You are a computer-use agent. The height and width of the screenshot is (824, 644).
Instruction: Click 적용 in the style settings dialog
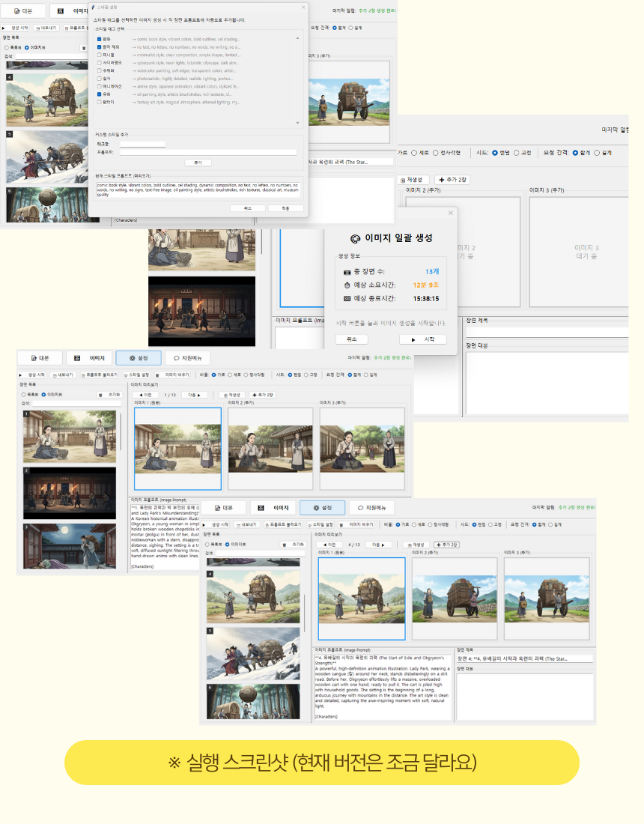[x=285, y=208]
